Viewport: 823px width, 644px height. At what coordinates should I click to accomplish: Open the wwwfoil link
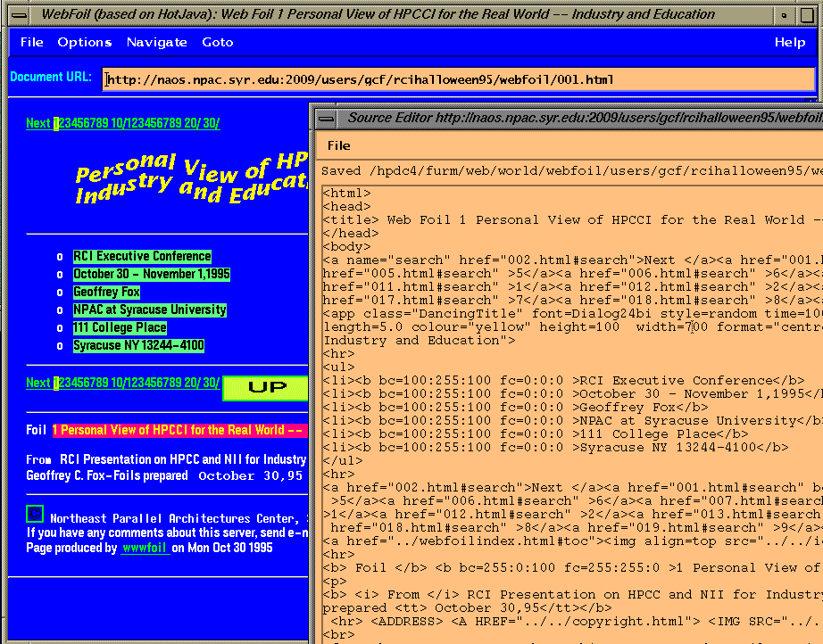(145, 548)
